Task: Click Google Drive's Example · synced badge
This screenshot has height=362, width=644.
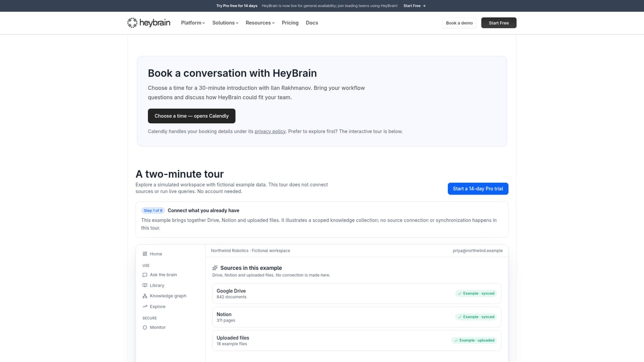Action: pyautogui.click(x=476, y=293)
